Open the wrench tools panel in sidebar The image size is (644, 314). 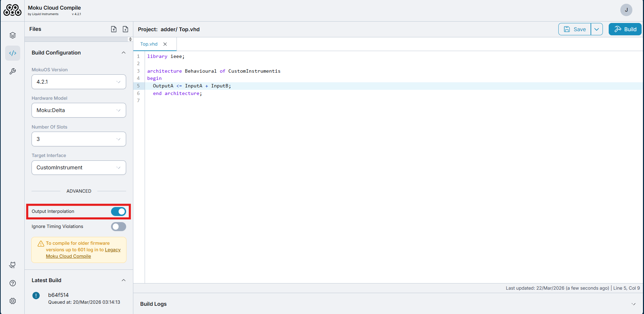pos(13,71)
